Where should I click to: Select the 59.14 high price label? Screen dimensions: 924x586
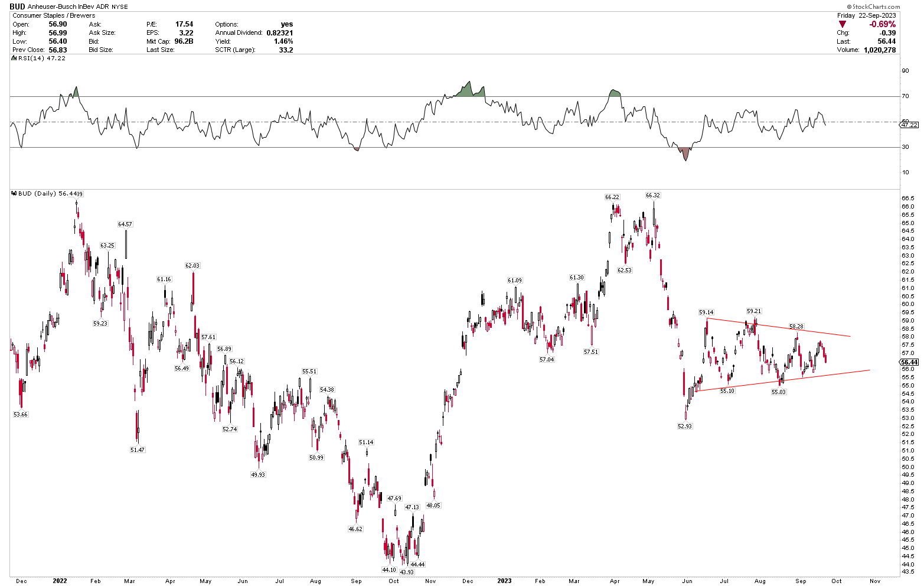706,312
